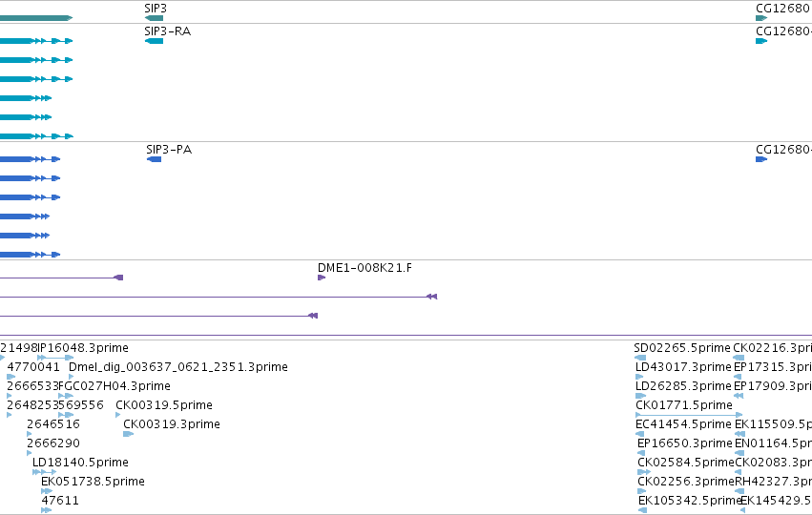Select the SD02265.5prime label

(682, 348)
